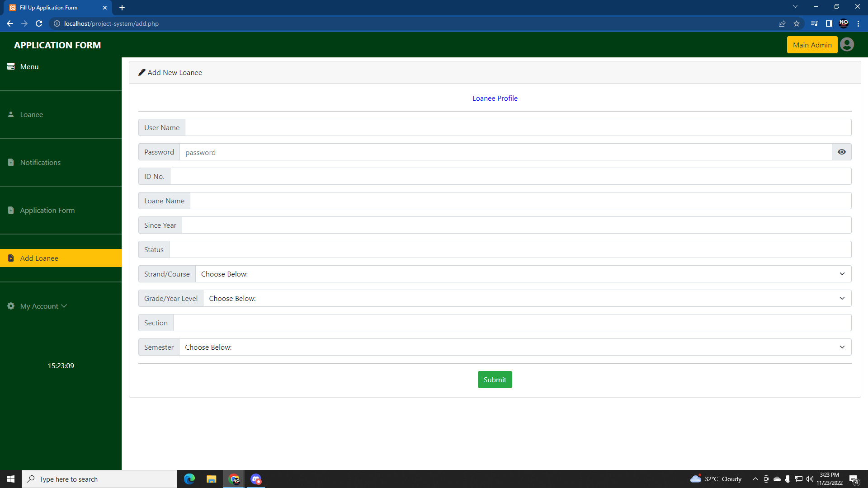Launch Chrome from the taskbar
Screen dimensions: 868x488
pos(234,479)
